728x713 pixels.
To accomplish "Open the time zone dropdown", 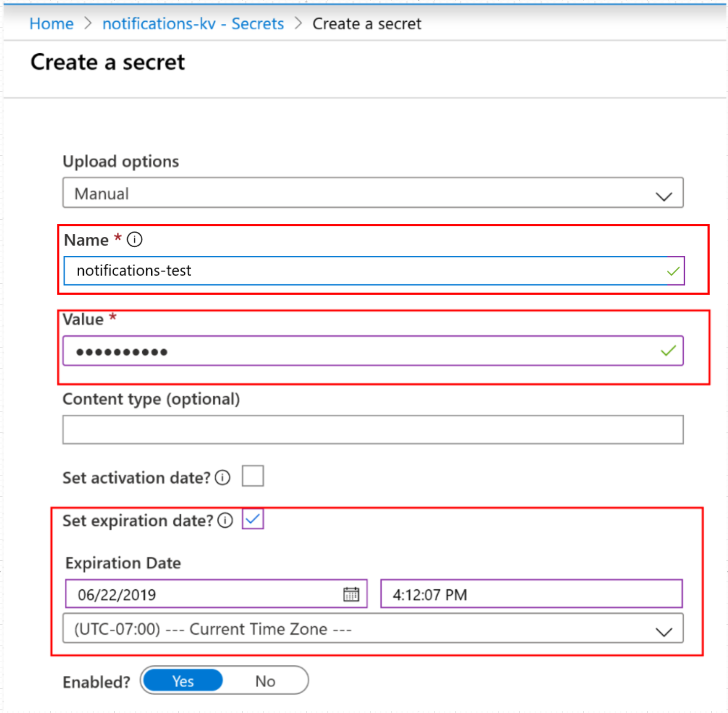I will [663, 629].
